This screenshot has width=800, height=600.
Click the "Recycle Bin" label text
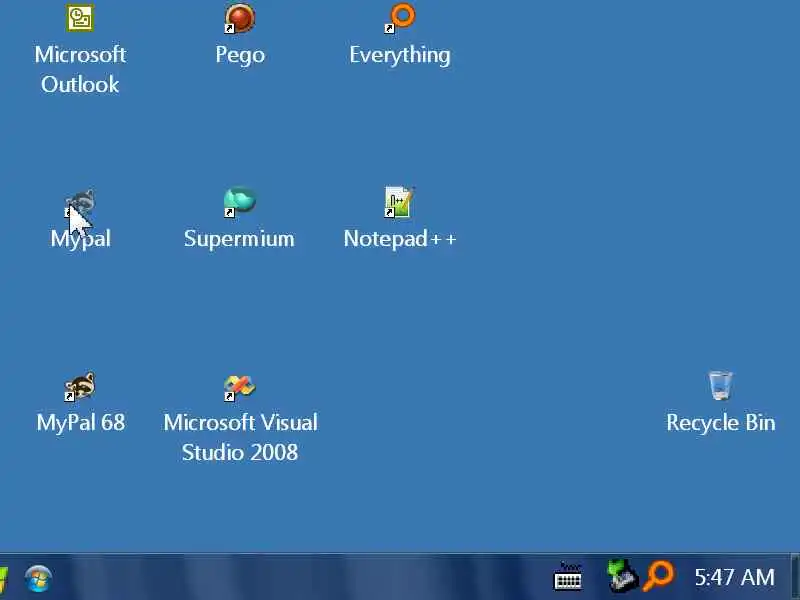(720, 423)
